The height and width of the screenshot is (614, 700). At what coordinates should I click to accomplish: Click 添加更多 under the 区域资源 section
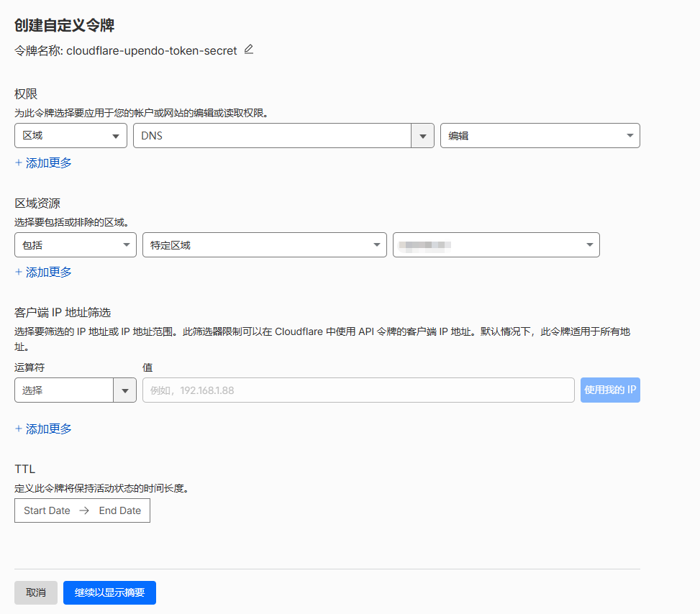[43, 272]
